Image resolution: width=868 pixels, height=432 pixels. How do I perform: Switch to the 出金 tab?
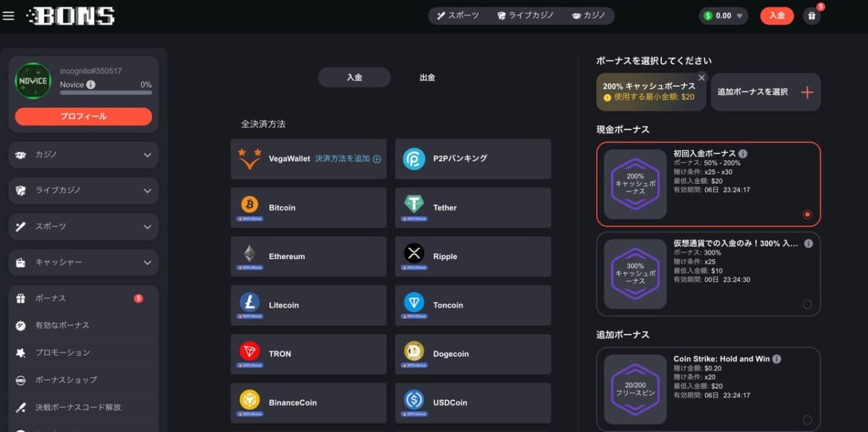[427, 77]
